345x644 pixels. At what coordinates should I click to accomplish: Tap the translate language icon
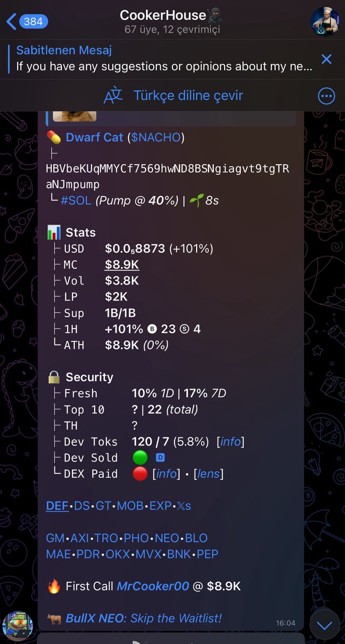pyautogui.click(x=113, y=96)
